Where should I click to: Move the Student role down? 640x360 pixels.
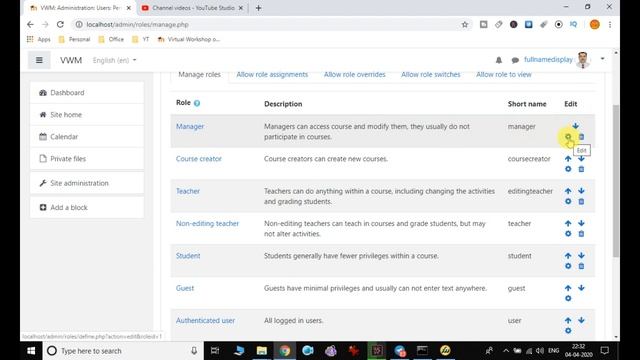[x=581, y=256]
